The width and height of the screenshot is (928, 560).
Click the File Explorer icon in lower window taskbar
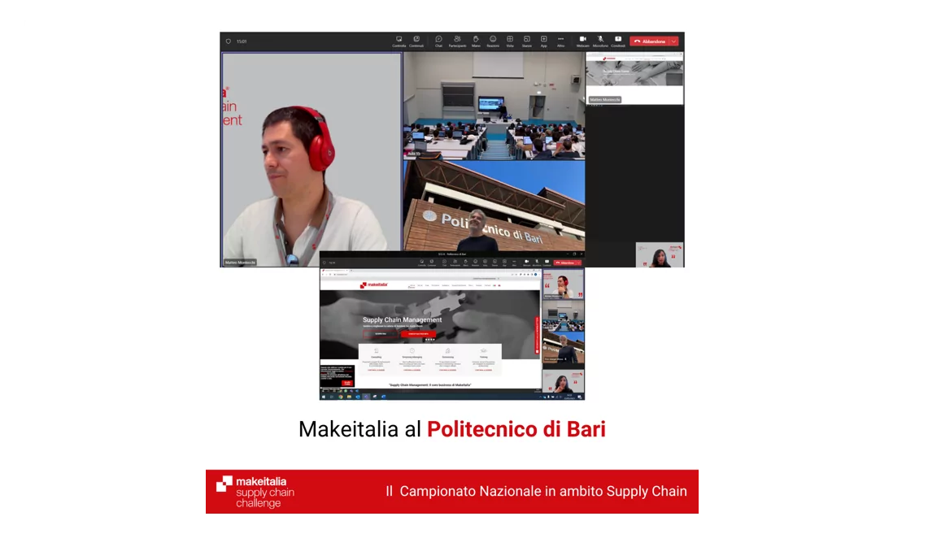coord(349,397)
